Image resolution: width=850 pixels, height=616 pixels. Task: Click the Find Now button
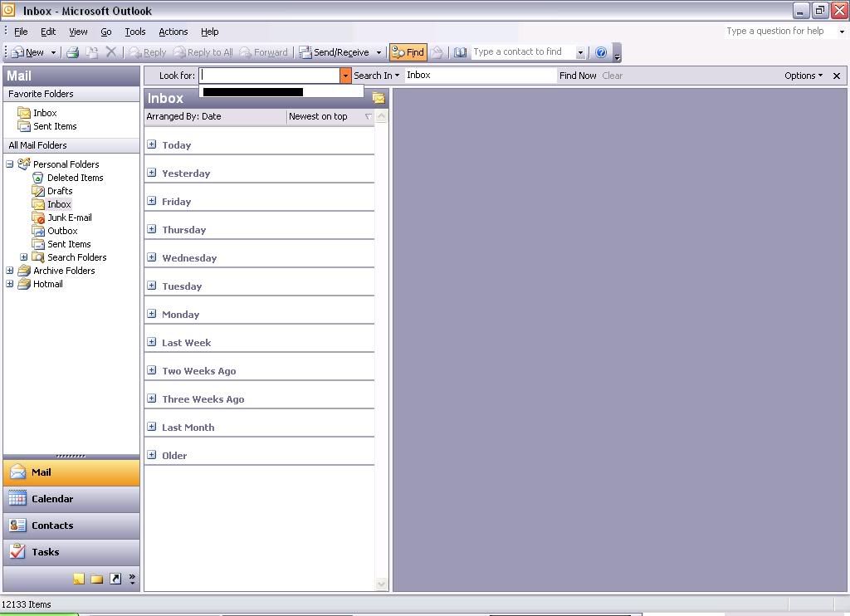pos(578,76)
